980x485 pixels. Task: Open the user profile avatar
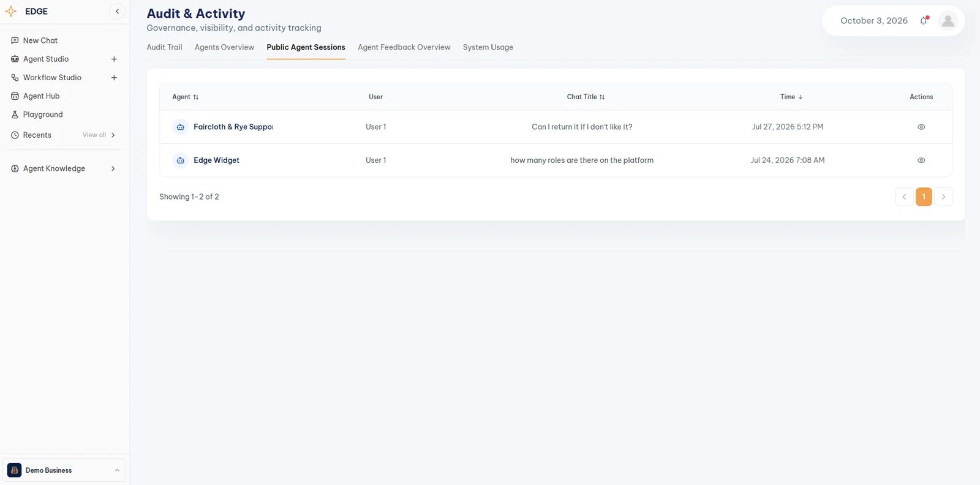(948, 21)
